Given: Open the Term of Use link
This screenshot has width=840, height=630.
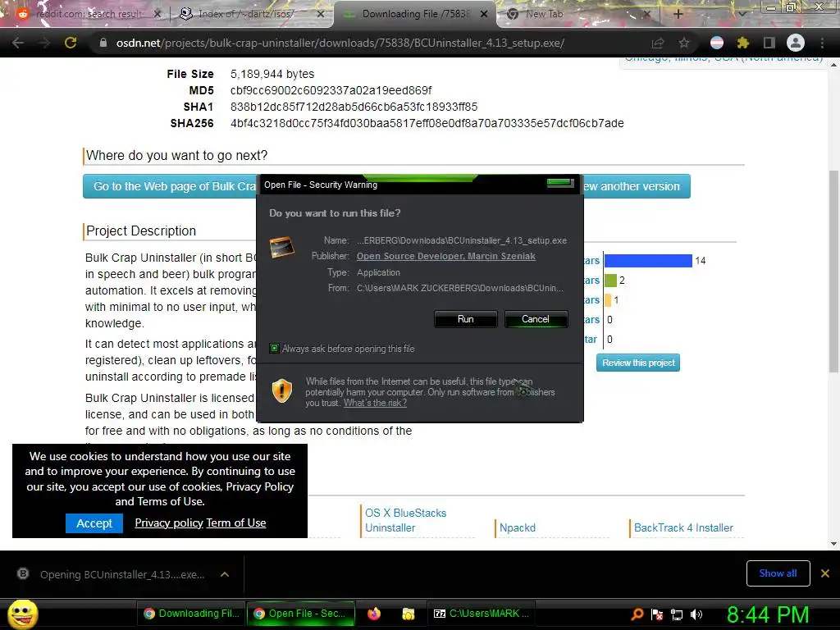Looking at the screenshot, I should point(236,523).
